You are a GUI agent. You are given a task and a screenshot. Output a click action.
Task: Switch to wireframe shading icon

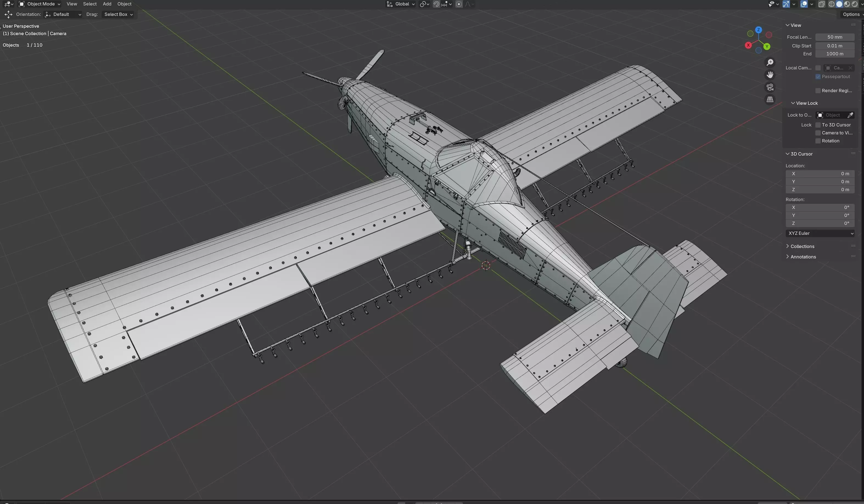click(831, 4)
